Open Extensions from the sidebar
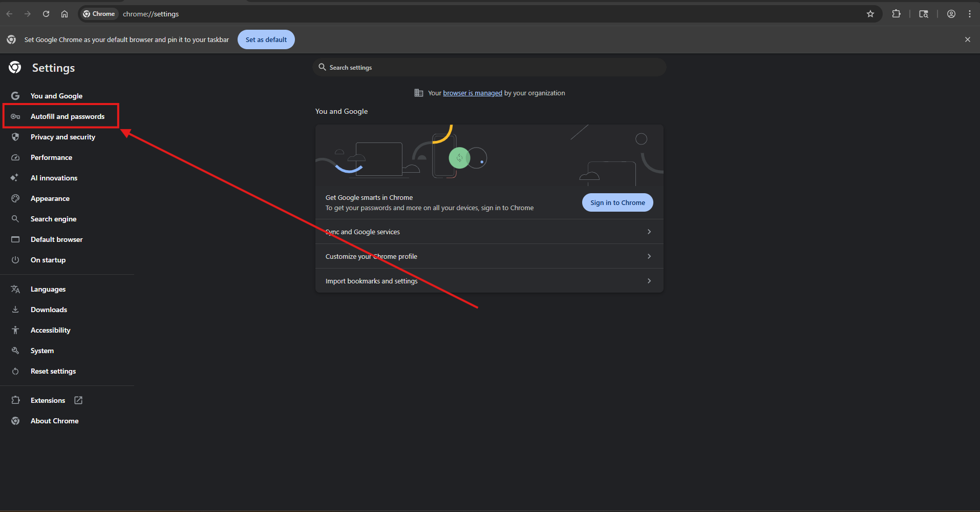The height and width of the screenshot is (512, 980). click(x=48, y=400)
